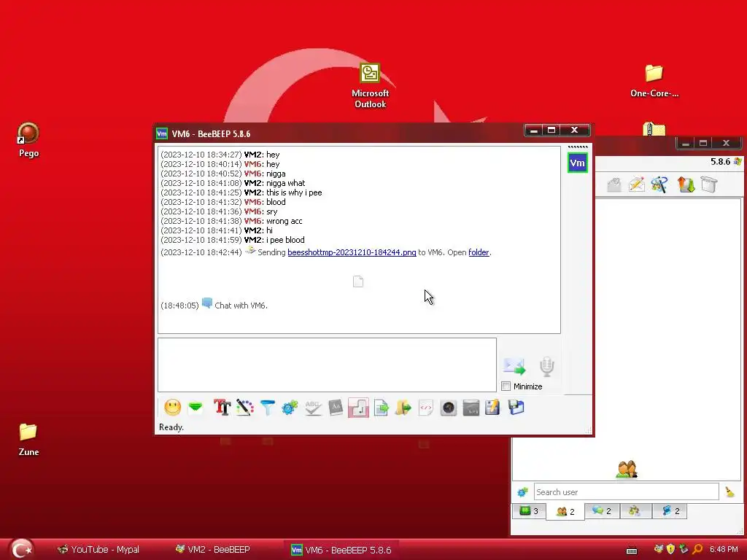
Task: Open the font chooser (TT icon)
Action: pos(222,408)
